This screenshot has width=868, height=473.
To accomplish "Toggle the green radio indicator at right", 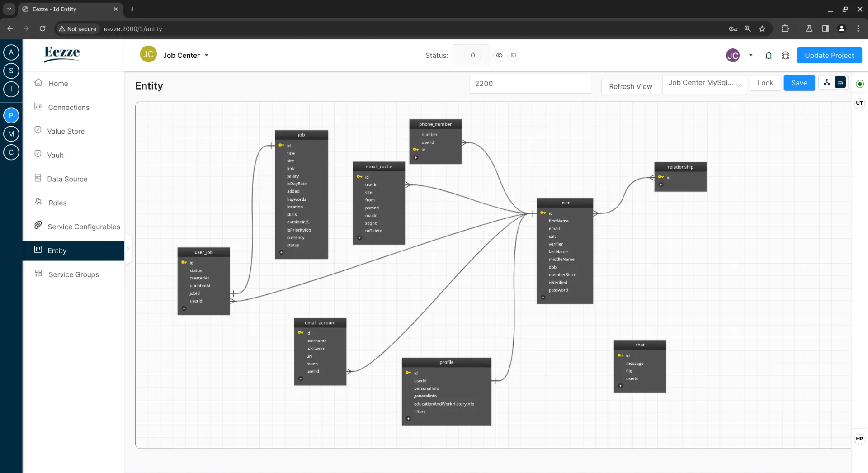I will pos(859,84).
